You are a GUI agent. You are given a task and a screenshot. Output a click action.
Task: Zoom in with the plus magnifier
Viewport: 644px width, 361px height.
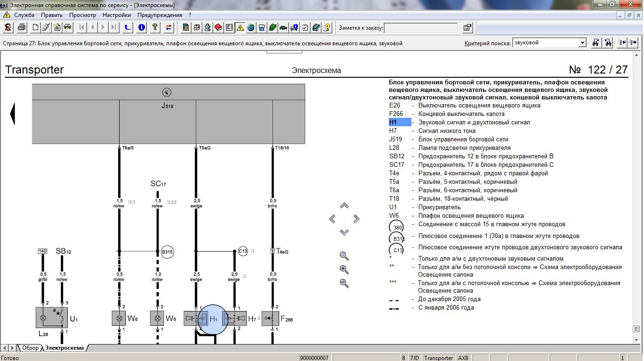344,270
